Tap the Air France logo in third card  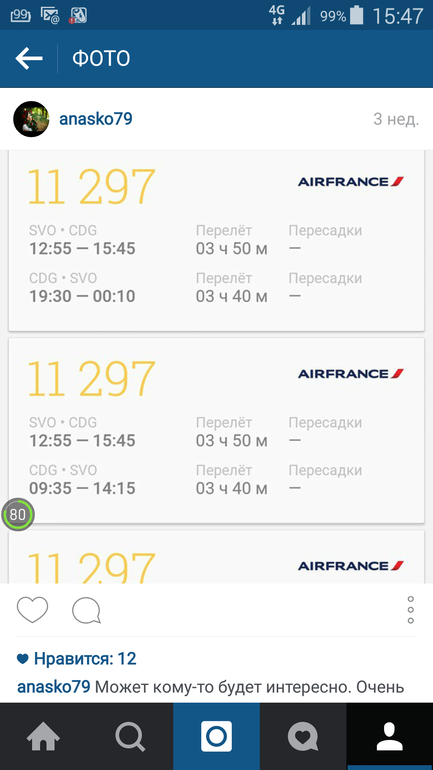[x=351, y=566]
